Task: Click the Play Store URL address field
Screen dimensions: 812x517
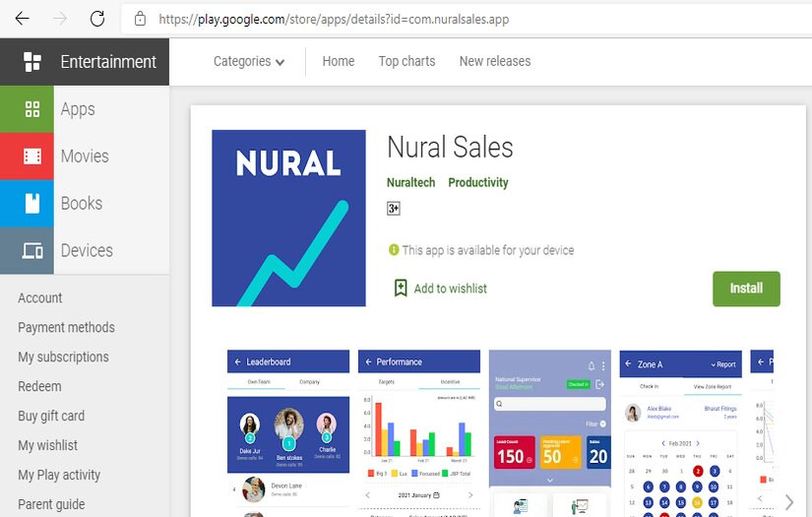Action: 467,19
